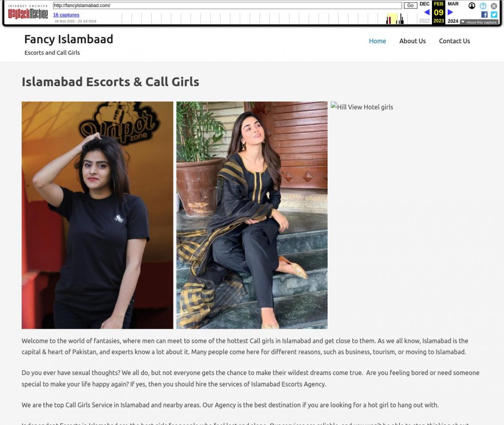Click the Fancy Islambaad site title
Screen dimensions: 504x425
(x=69, y=39)
